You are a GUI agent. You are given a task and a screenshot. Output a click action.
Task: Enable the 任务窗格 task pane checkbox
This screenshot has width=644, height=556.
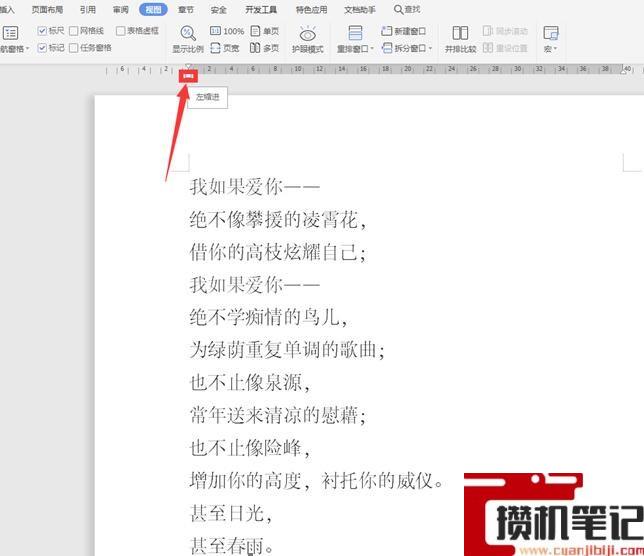pyautogui.click(x=74, y=48)
